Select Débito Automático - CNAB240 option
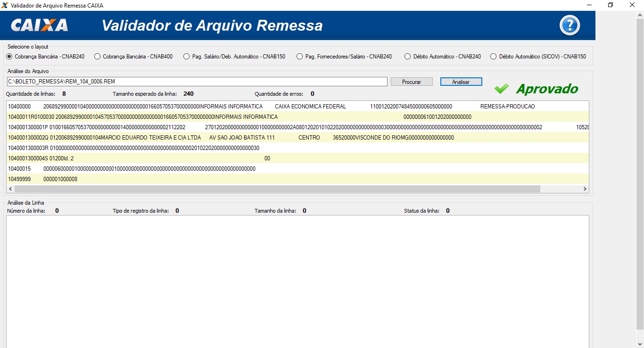644x348 pixels. (x=443, y=57)
